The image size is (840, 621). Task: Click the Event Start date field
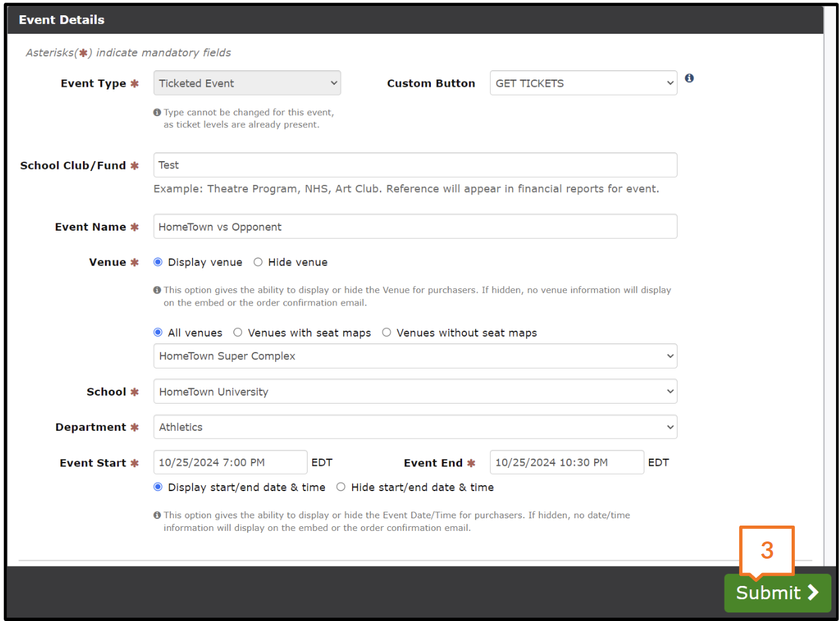[230, 463]
